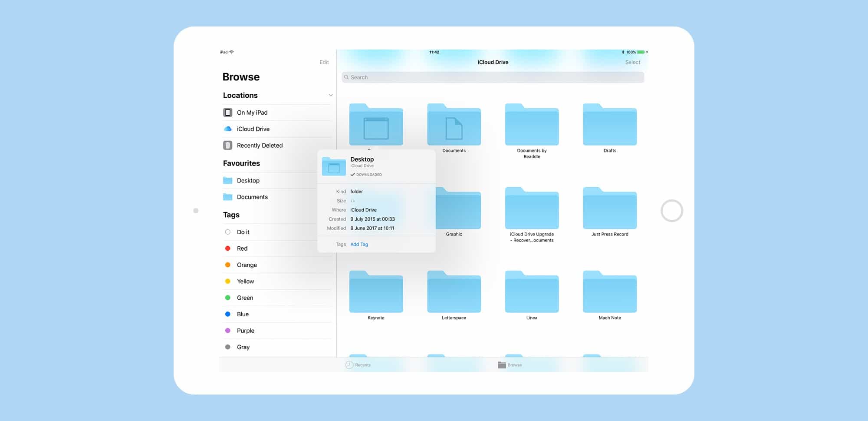Open the Documents favourite in sidebar
This screenshot has width=868, height=421.
point(252,197)
